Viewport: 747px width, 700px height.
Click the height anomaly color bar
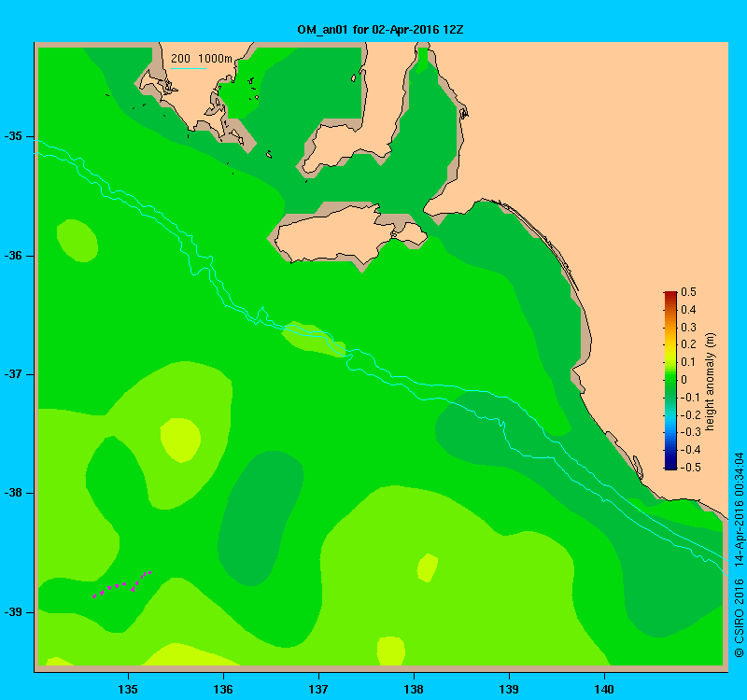670,381
